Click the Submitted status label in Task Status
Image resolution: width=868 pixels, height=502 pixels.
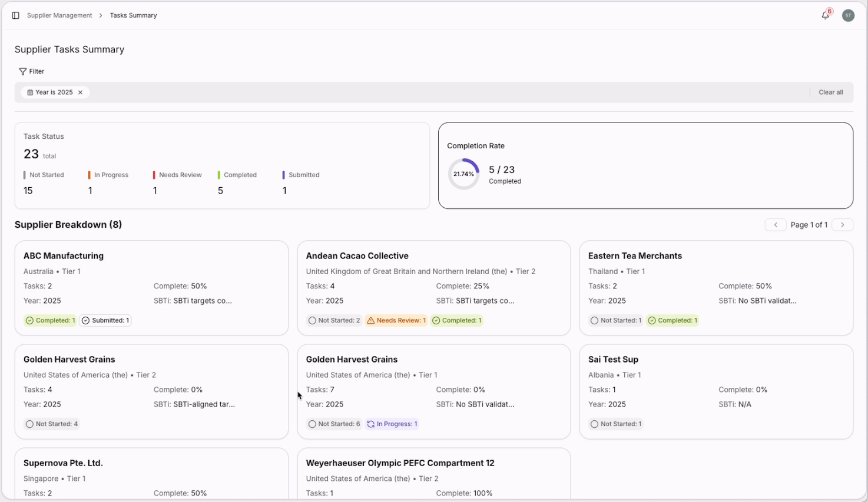point(304,175)
